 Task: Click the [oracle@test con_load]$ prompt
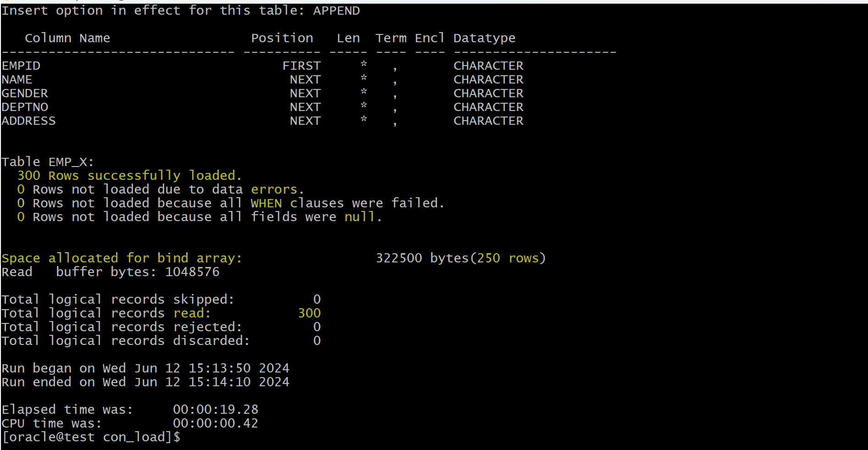(x=91, y=437)
